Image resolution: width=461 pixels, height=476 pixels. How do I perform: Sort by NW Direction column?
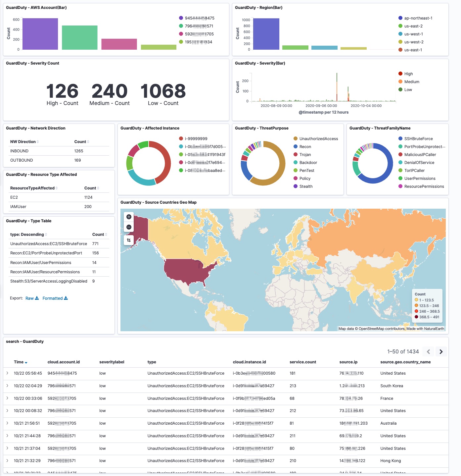(x=24, y=142)
